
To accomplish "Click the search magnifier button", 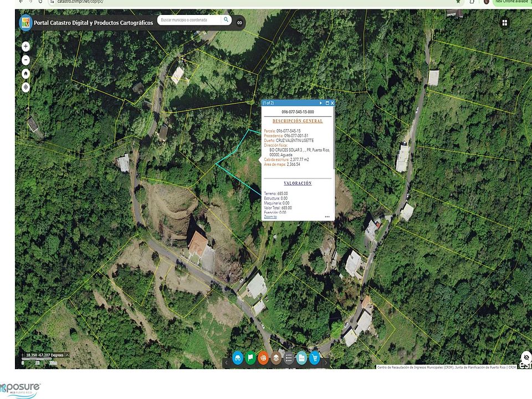I will tap(226, 20).
